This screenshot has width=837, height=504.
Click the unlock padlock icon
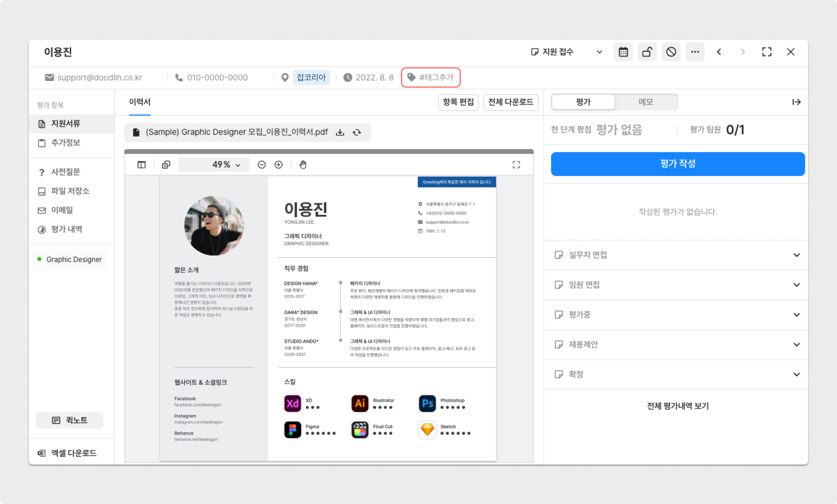[647, 52]
